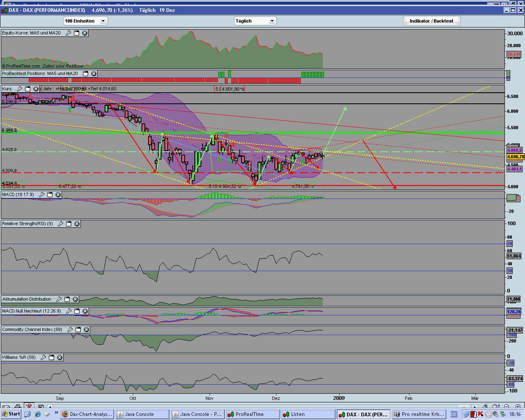Click the yellow 4.696,70 price label
The image size is (525, 420).
515,157
